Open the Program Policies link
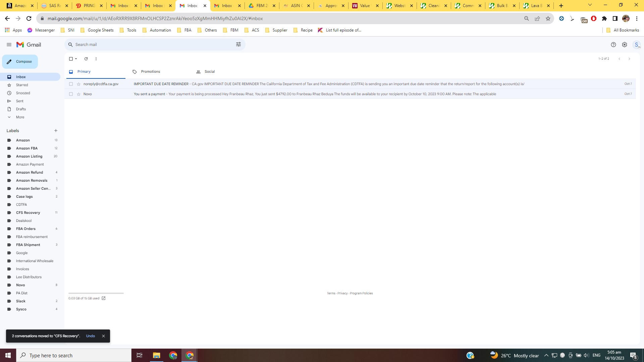 point(361,293)
